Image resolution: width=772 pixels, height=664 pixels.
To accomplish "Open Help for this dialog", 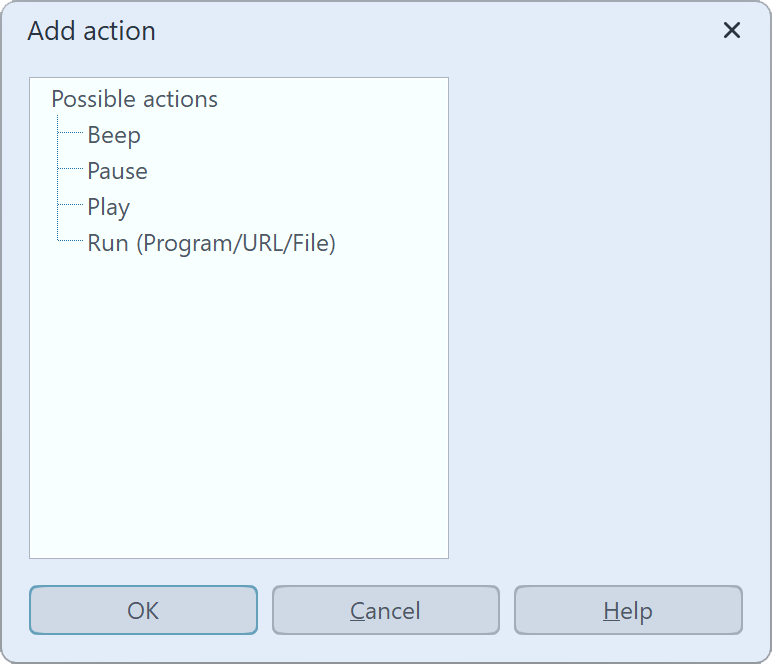I will (x=628, y=610).
